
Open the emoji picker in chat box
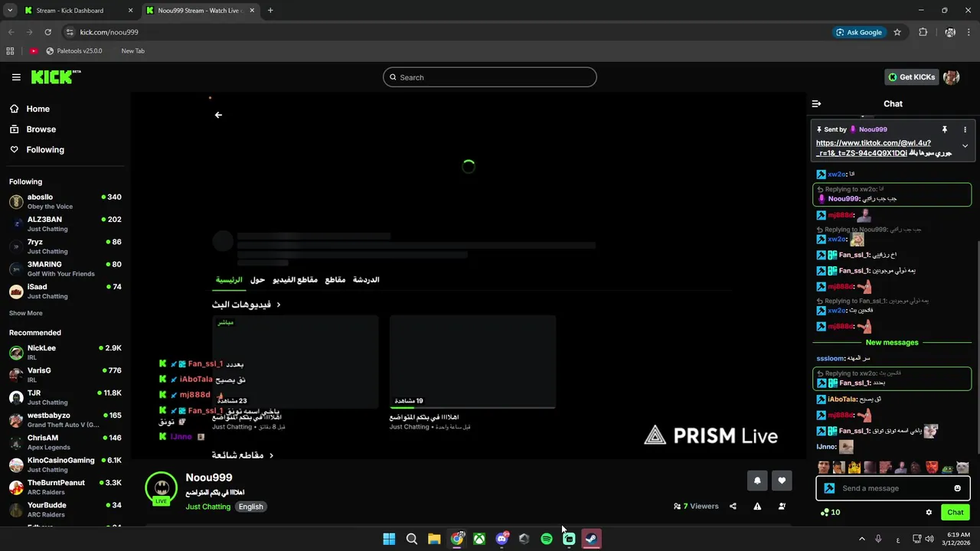pos(957,488)
